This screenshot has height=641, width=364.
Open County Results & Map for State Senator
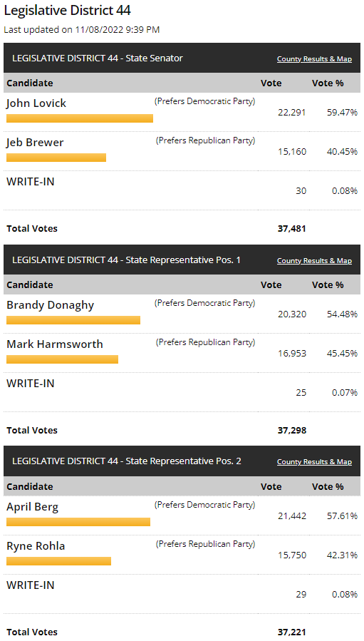coord(314,59)
